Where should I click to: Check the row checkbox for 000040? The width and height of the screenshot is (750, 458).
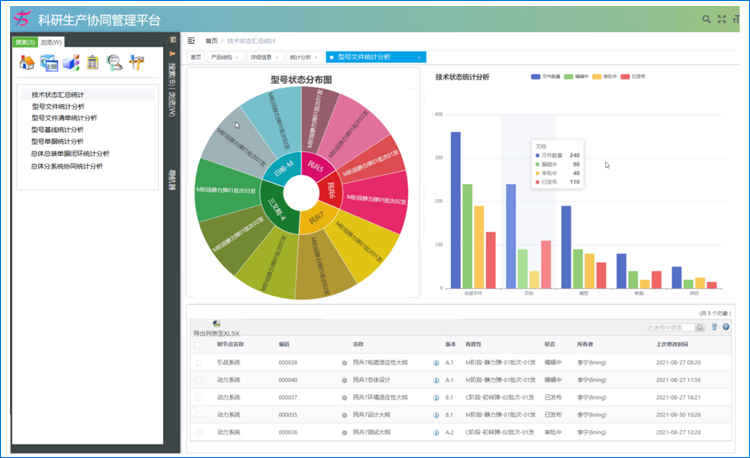coord(199,381)
